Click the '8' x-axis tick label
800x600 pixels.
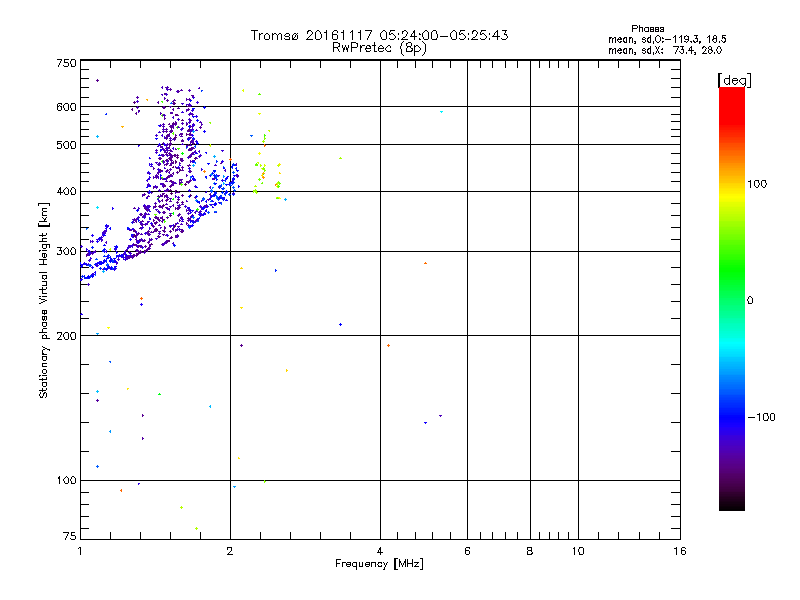pos(530,551)
